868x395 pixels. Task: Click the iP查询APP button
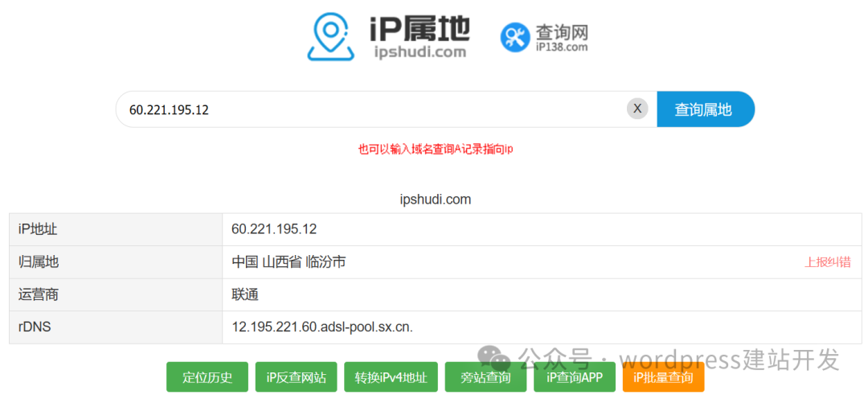[x=575, y=377]
